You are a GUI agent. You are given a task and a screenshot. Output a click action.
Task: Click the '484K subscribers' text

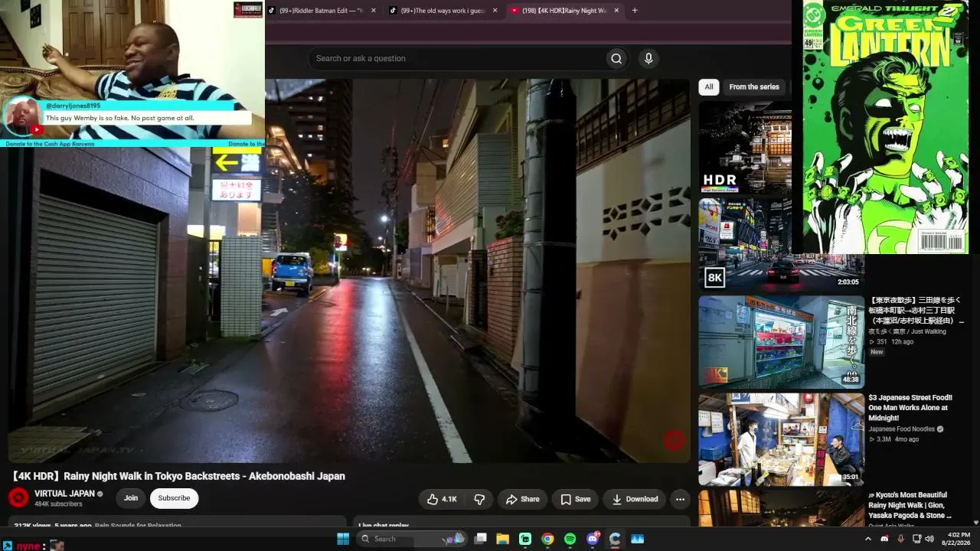[58, 504]
